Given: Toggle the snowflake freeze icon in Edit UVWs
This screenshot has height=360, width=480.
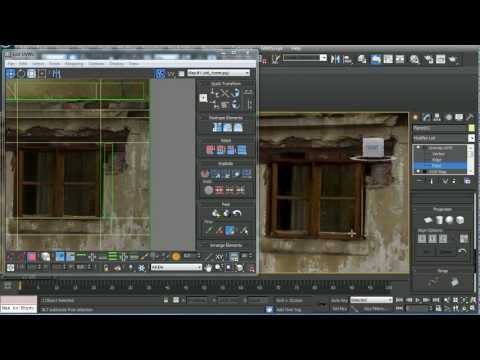Looking at the screenshot, I should coord(142,268).
